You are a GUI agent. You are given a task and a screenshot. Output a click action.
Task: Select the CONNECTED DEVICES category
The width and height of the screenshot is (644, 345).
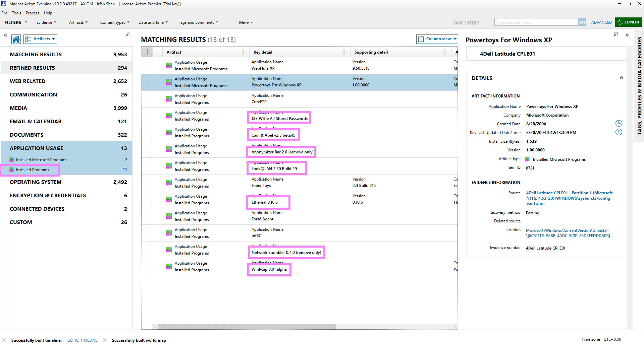[66, 209]
